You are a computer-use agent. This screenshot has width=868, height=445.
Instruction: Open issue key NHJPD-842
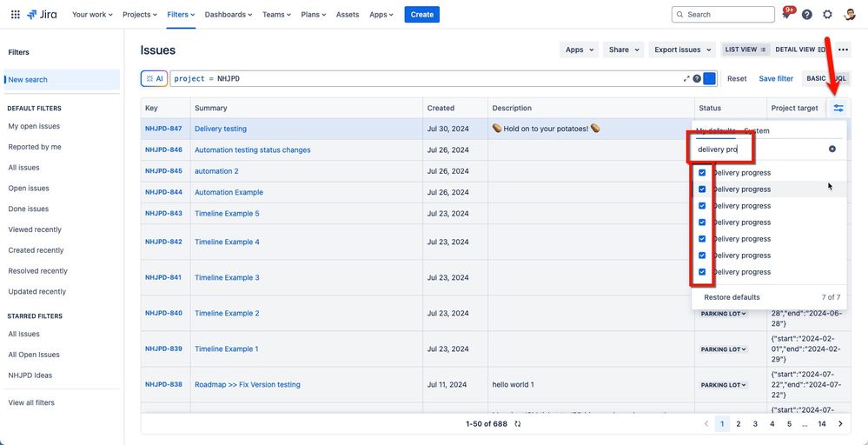pyautogui.click(x=163, y=242)
